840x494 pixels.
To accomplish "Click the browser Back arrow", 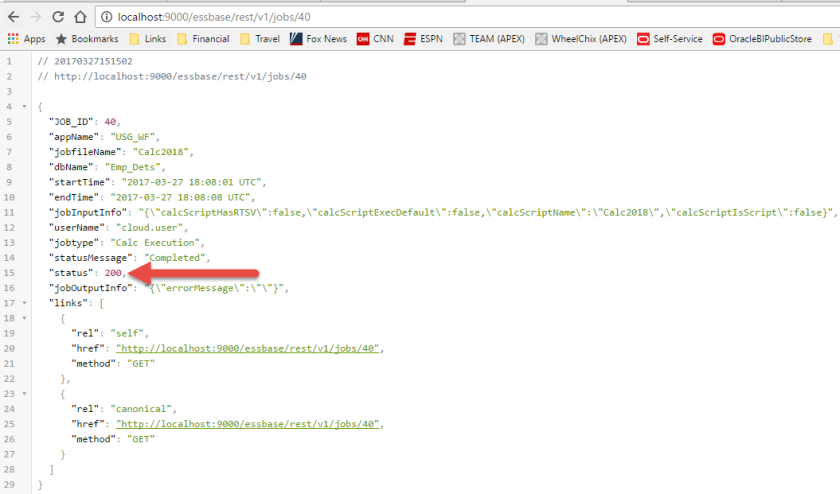I will 13,17.
